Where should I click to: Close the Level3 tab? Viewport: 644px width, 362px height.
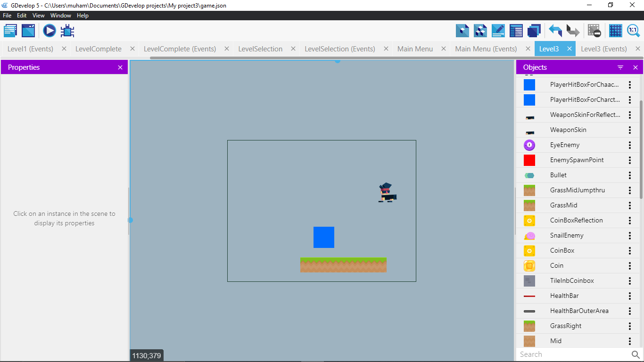569,49
